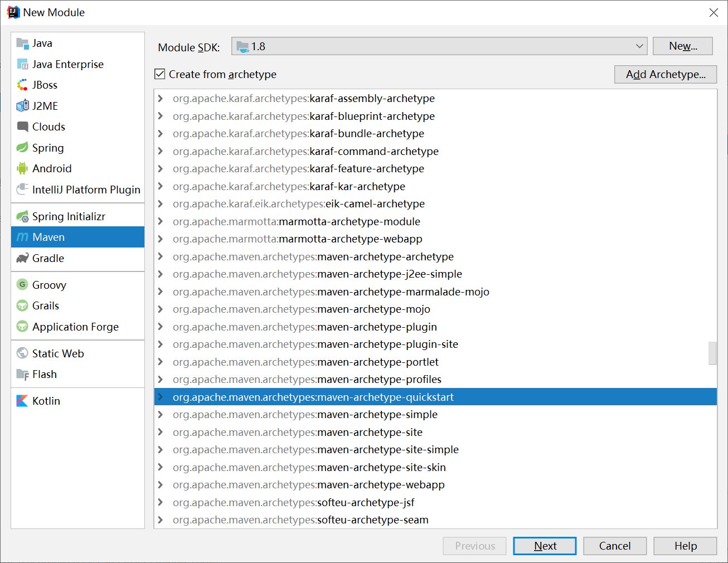Select maven-archetype-plugin-site in the list

point(435,344)
